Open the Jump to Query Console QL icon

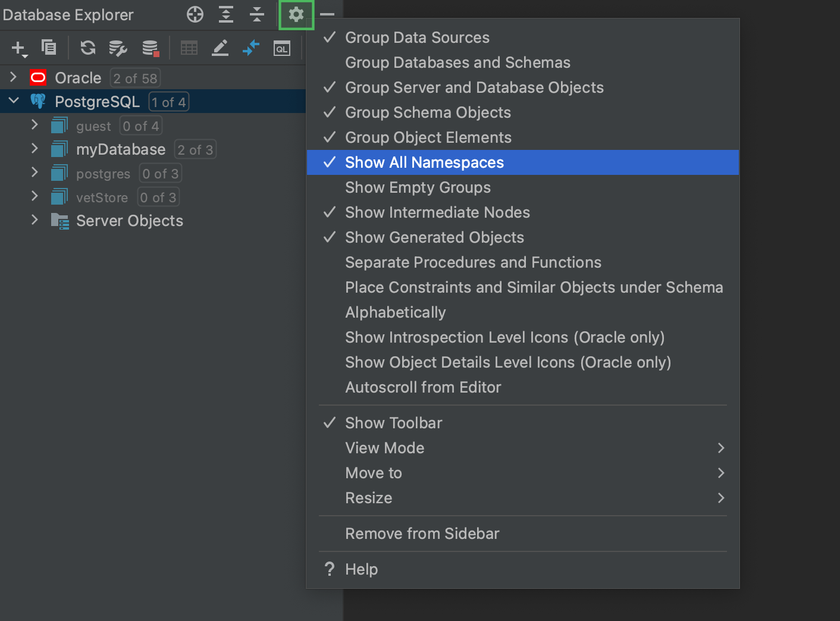[x=282, y=48]
